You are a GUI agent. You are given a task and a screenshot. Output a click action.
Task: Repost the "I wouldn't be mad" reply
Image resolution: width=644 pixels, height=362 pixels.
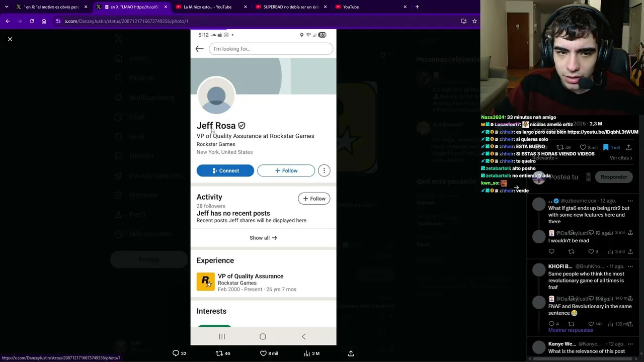coord(571,251)
